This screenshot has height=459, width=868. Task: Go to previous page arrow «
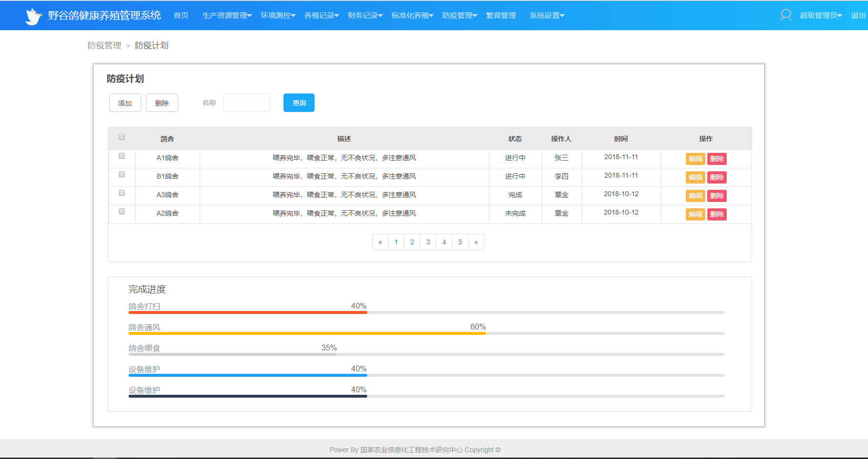coord(380,242)
